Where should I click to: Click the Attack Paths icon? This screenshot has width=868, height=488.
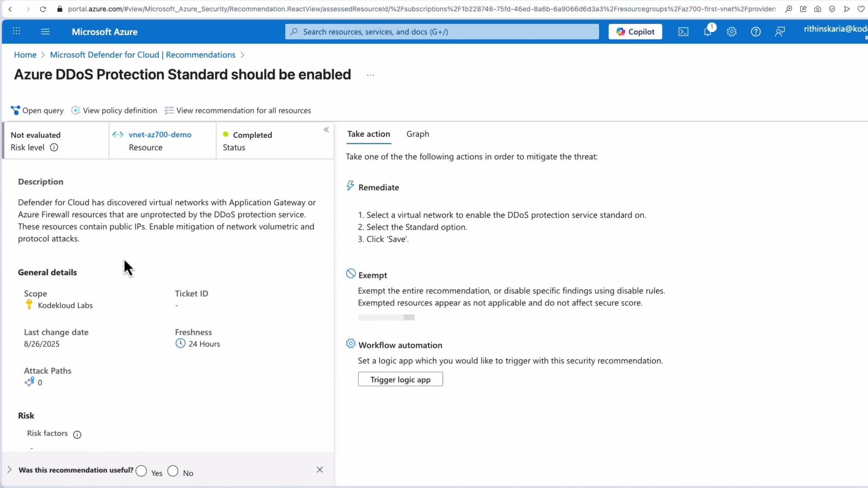[29, 382]
